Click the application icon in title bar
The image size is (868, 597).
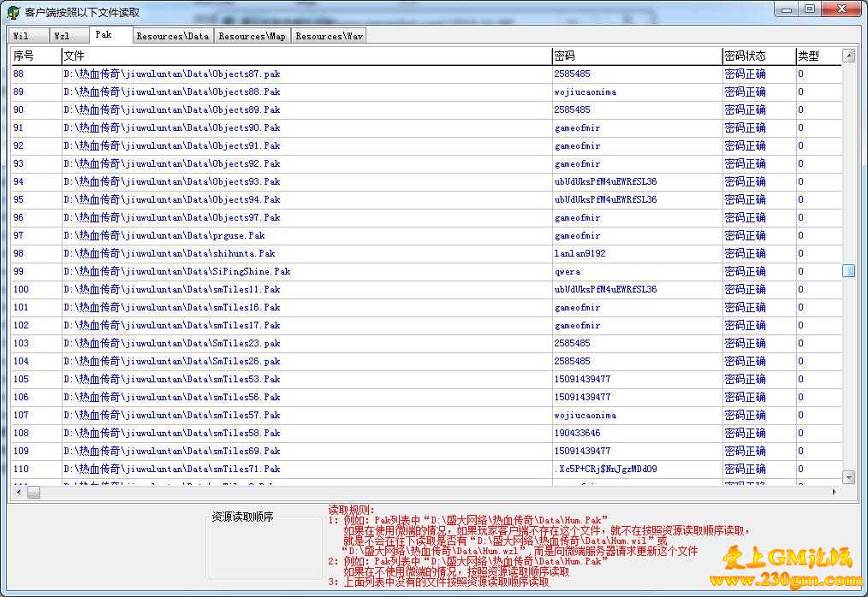pos(14,12)
